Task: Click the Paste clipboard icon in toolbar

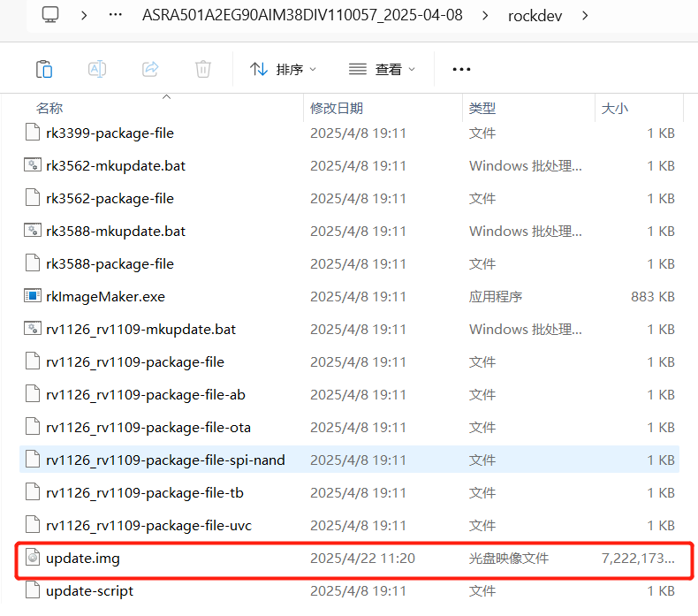Action: tap(44, 69)
